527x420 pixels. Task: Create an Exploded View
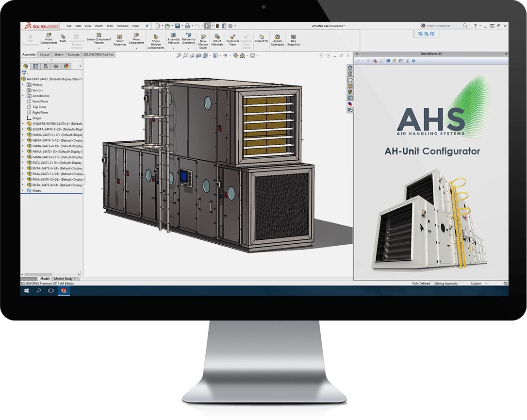[232, 40]
